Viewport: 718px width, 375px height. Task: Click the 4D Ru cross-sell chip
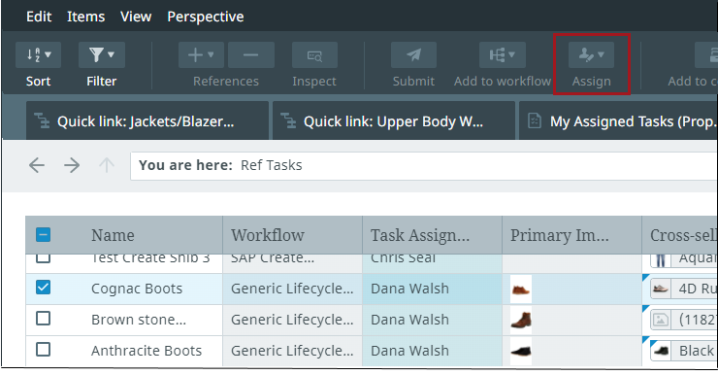tap(684, 289)
